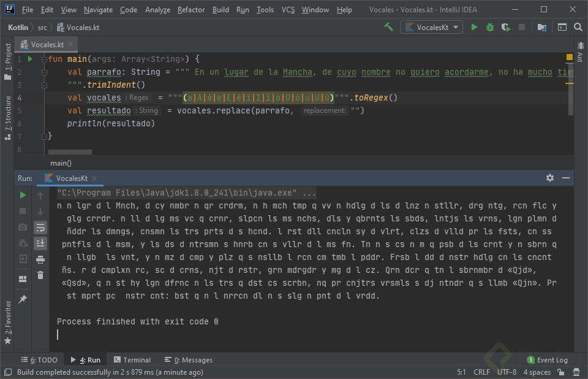
Task: Open Project Structure dialog icon
Action: pyautogui.click(x=542, y=27)
